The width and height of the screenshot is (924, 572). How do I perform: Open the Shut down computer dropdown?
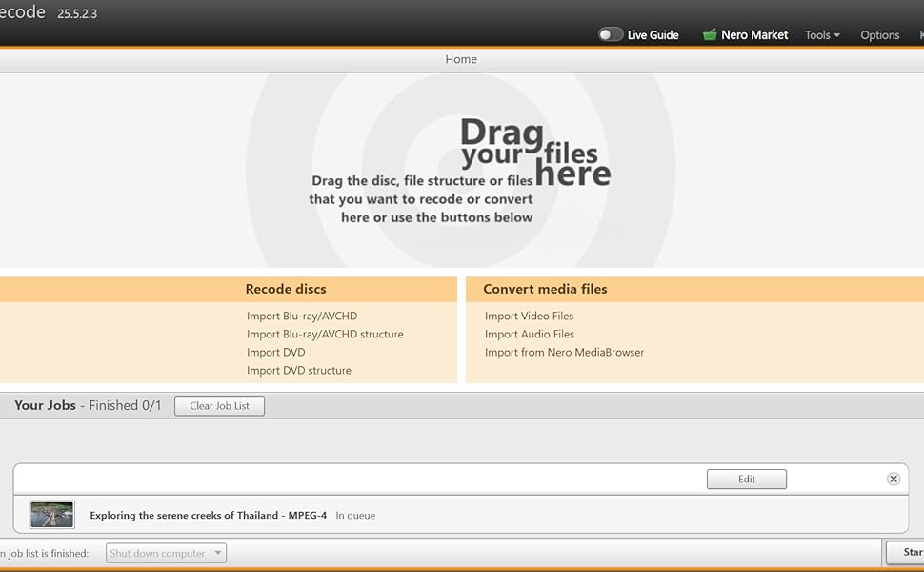tap(166, 553)
